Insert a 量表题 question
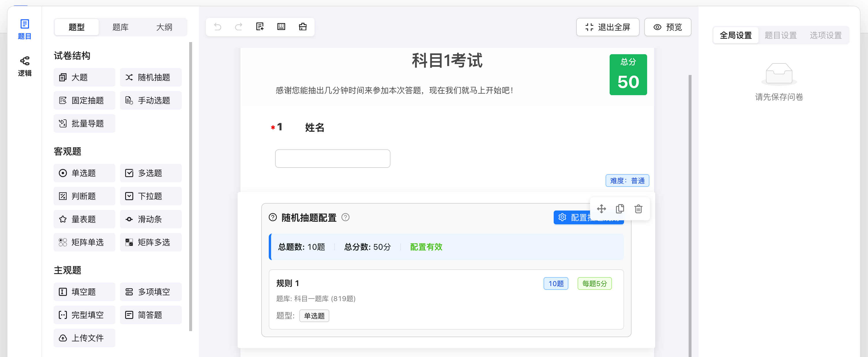Viewport: 868px width, 357px height. coord(84,219)
